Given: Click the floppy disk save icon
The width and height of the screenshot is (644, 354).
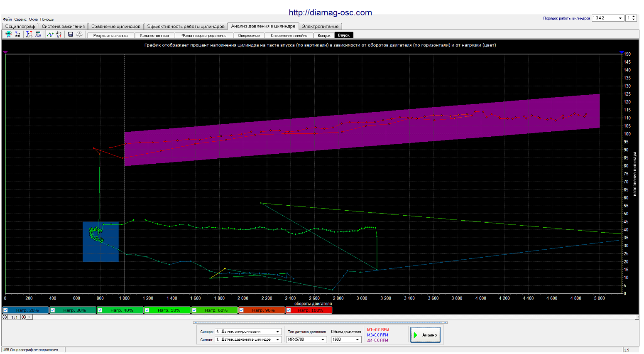Looking at the screenshot, I should pyautogui.click(x=71, y=35).
